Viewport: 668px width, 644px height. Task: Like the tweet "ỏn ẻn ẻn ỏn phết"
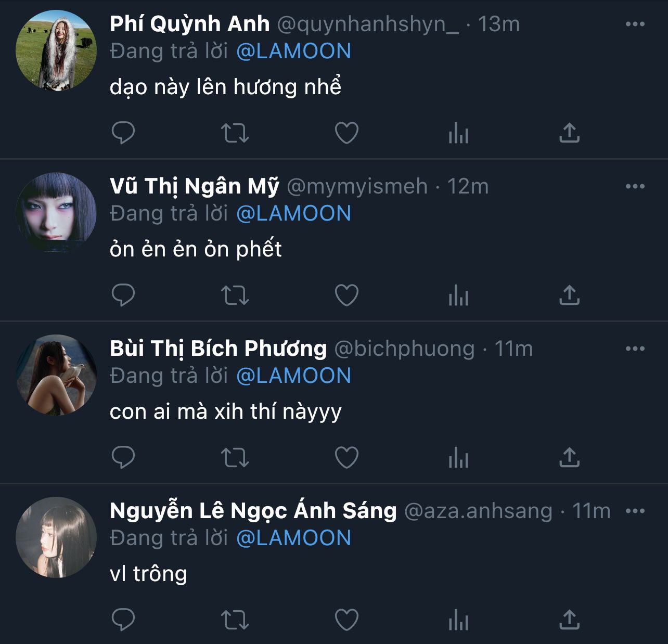pyautogui.click(x=346, y=295)
